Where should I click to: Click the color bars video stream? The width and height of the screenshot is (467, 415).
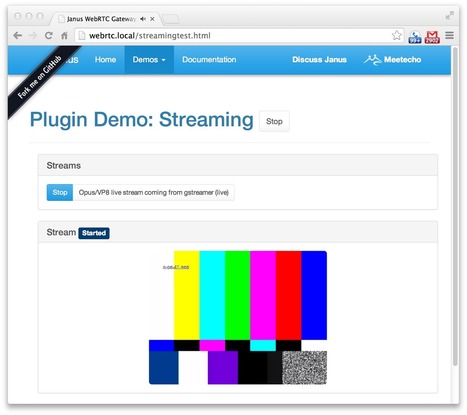pos(238,317)
